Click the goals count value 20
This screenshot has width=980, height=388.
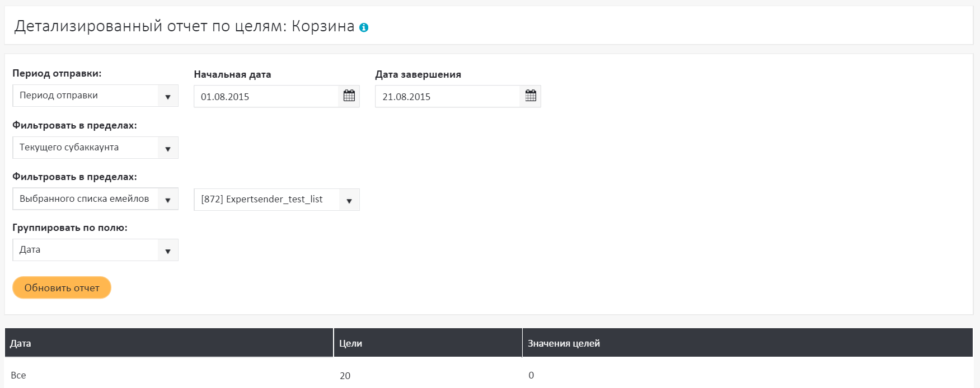[345, 376]
